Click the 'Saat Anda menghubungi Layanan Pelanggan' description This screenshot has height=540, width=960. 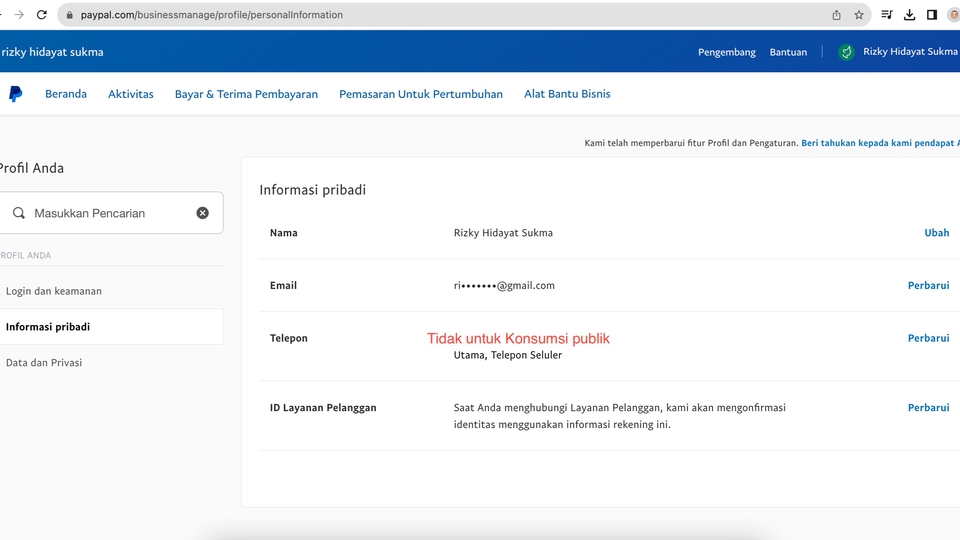coord(620,416)
